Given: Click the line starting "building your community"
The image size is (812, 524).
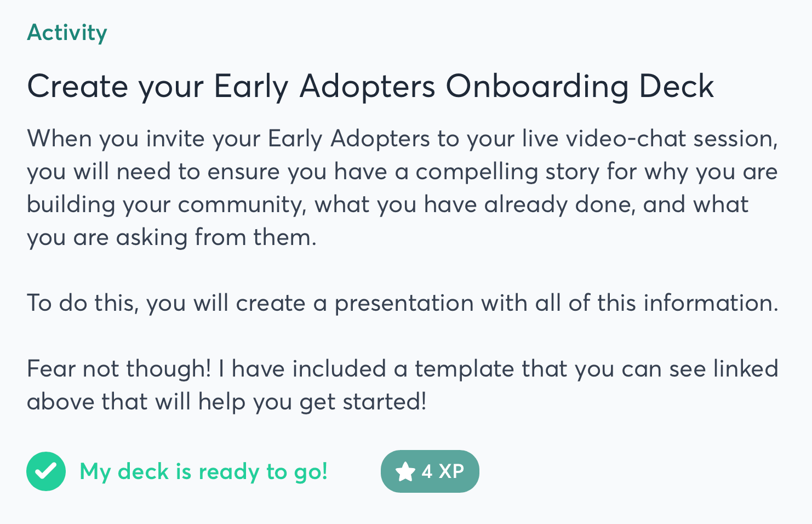Looking at the screenshot, I should (387, 204).
